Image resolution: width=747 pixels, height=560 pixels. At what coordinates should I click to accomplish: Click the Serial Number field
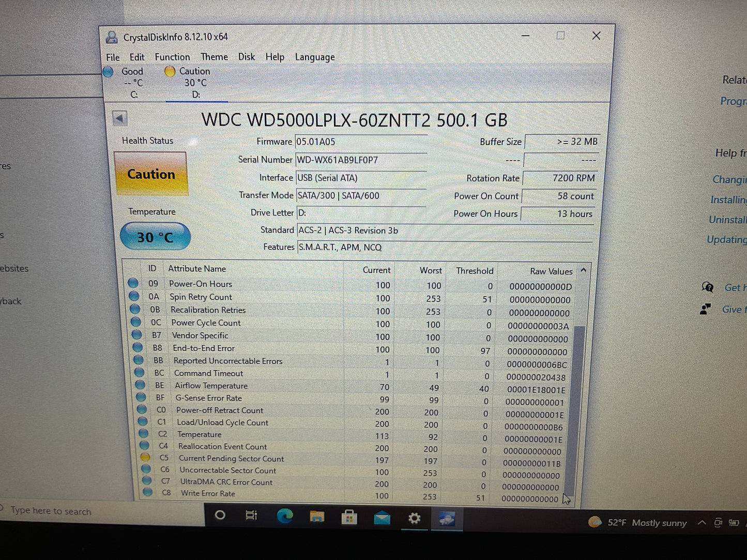pos(361,160)
